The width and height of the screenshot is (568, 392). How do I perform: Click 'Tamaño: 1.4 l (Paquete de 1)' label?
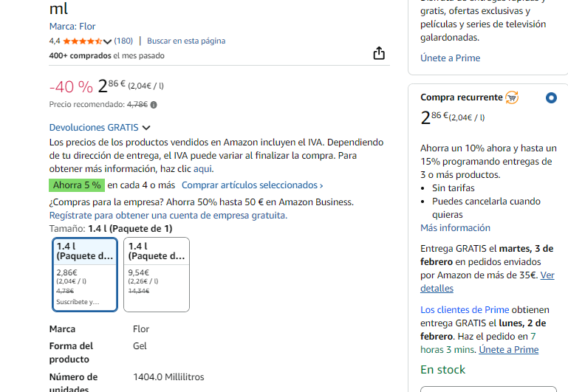pos(111,229)
